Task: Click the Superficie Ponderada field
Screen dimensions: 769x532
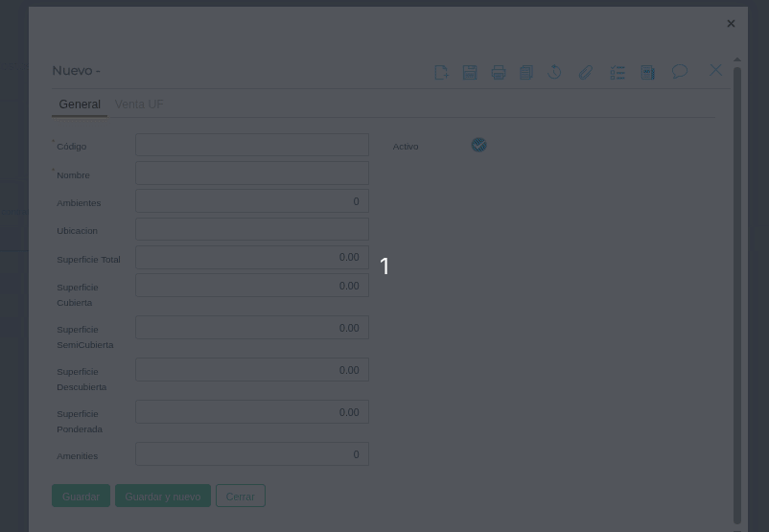Action: [252, 412]
